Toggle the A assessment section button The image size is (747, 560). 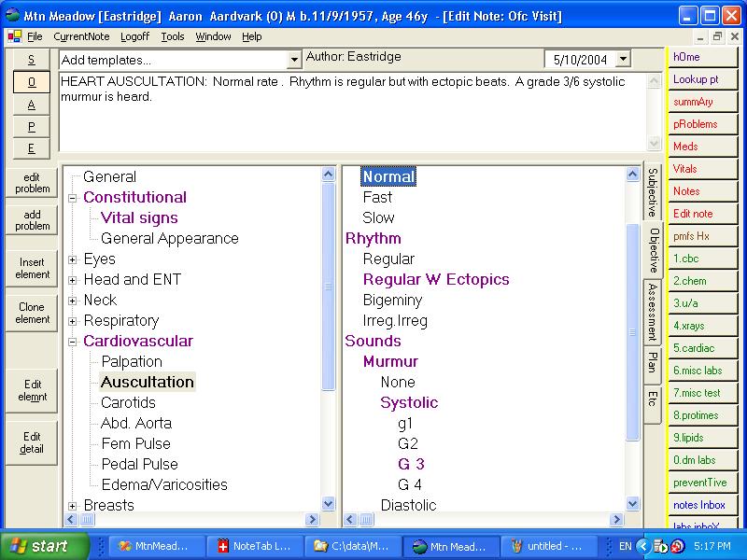point(31,105)
